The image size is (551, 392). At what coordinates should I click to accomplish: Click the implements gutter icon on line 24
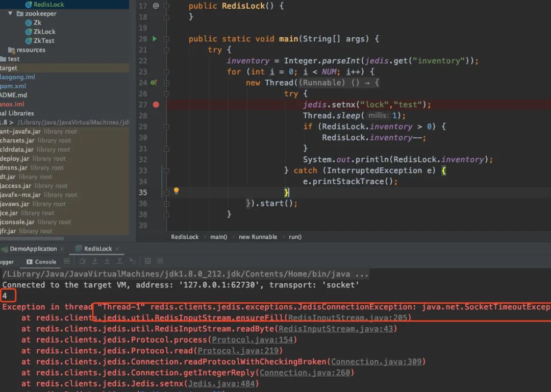coord(154,83)
